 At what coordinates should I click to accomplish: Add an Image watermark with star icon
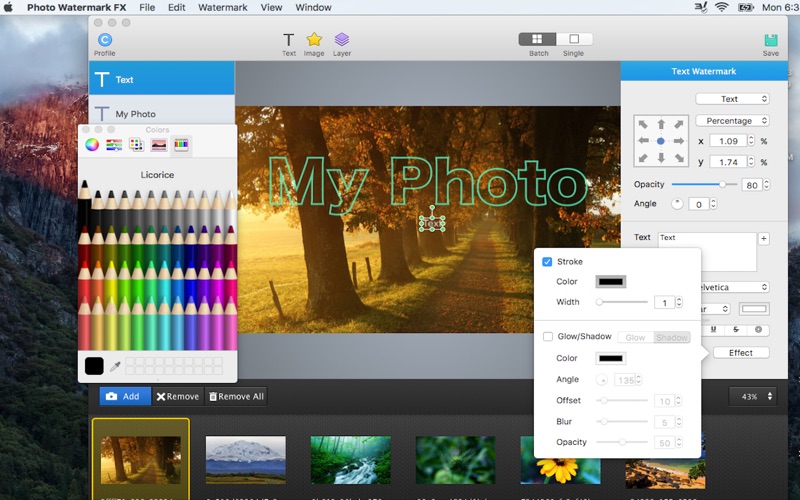coord(314,44)
